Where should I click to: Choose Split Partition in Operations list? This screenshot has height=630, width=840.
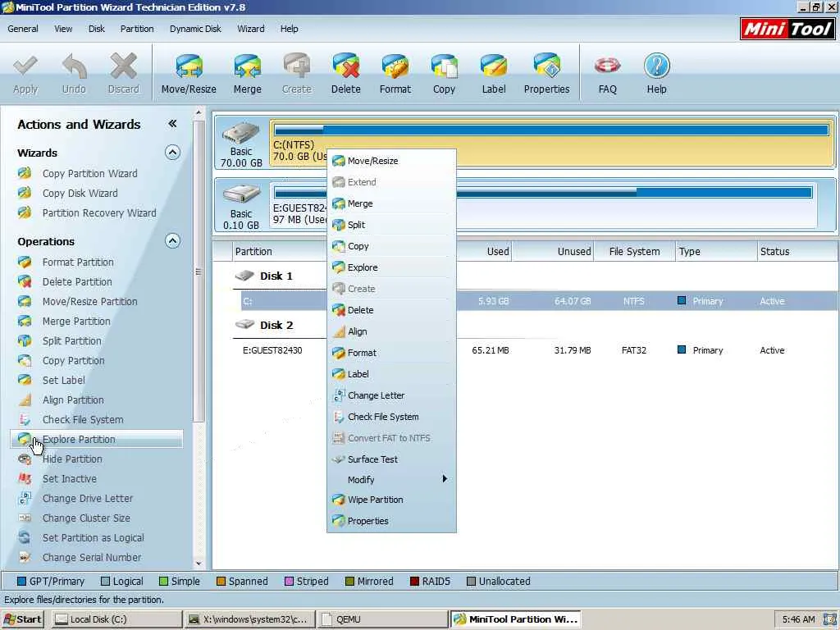coord(72,341)
